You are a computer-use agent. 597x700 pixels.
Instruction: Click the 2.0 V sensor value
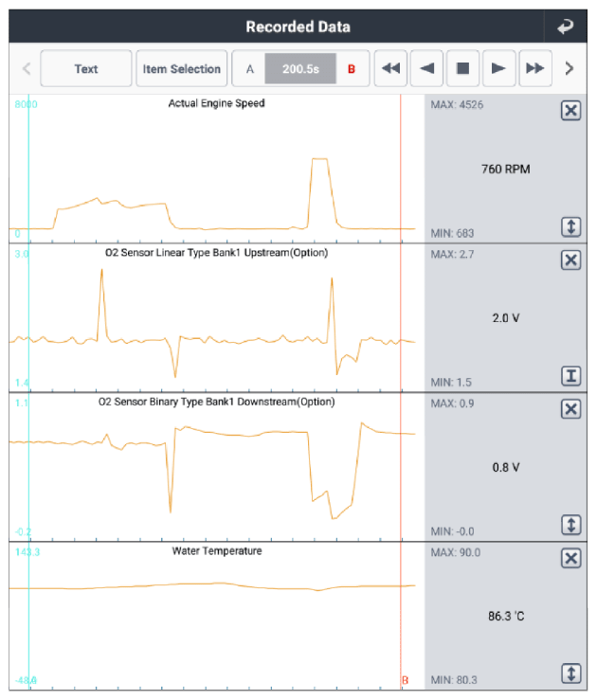pos(505,318)
